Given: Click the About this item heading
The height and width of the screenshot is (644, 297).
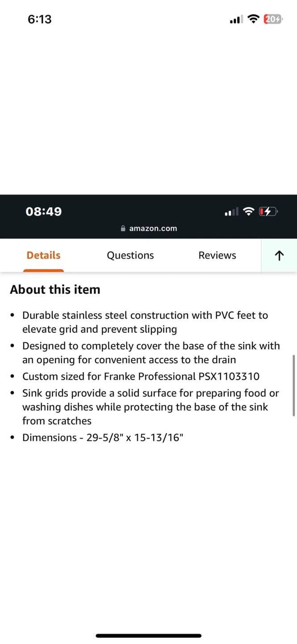Looking at the screenshot, I should 55,290.
